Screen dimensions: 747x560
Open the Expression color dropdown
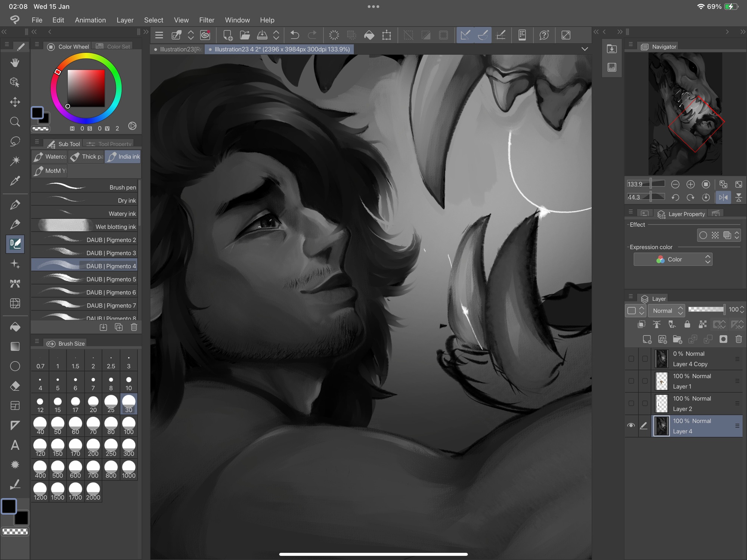[673, 259]
